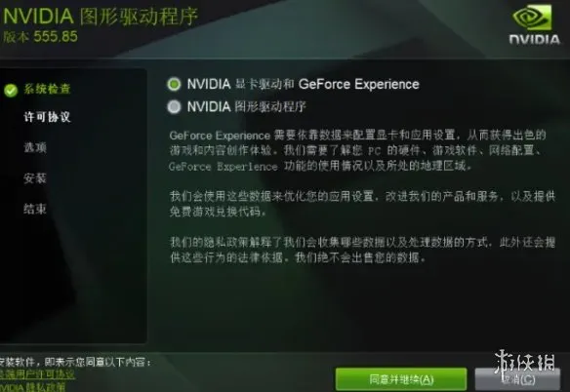Click the 游侠網 watermark logo

[524, 364]
